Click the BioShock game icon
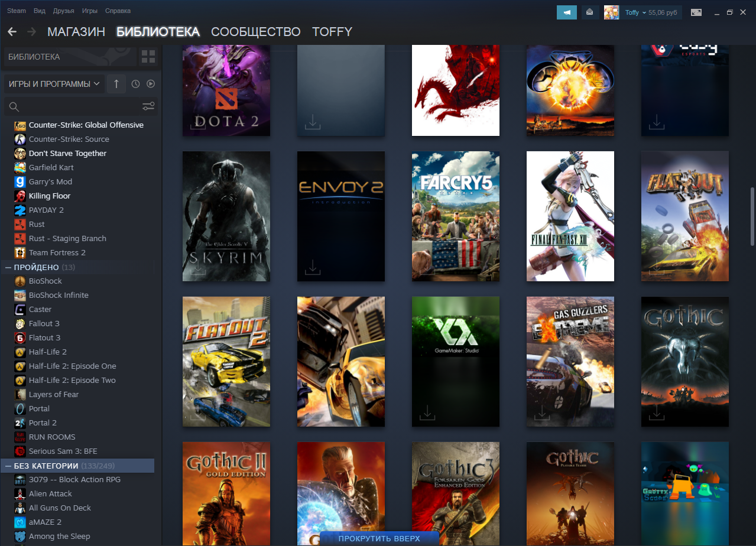The image size is (756, 546). point(20,281)
